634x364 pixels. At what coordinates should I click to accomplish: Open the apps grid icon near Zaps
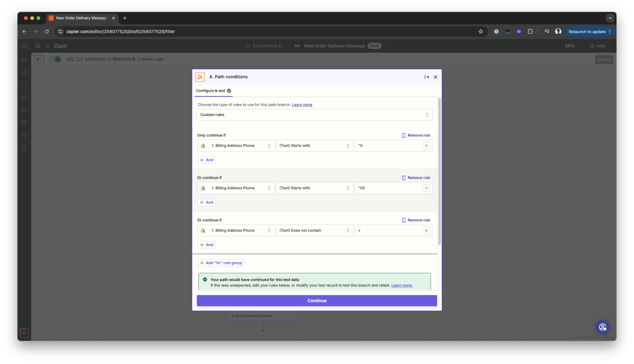38,46
